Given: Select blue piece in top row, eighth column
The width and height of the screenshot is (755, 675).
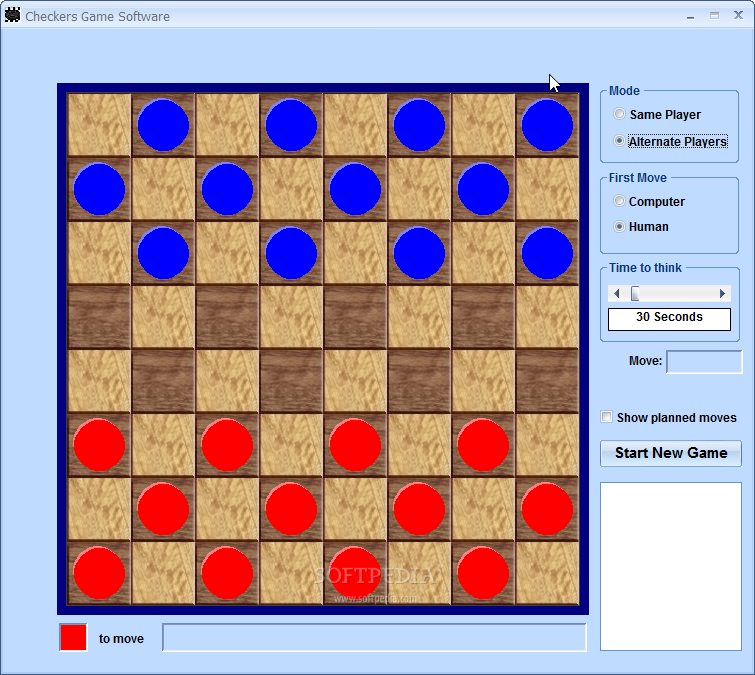Looking at the screenshot, I should pyautogui.click(x=547, y=125).
